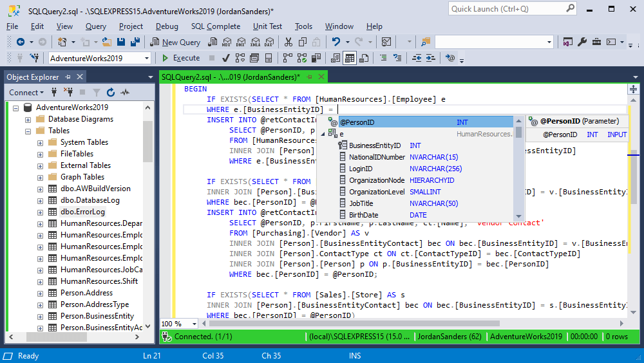The height and width of the screenshot is (363, 644).
Task: Save current file with the disk icon
Action: coord(121,42)
